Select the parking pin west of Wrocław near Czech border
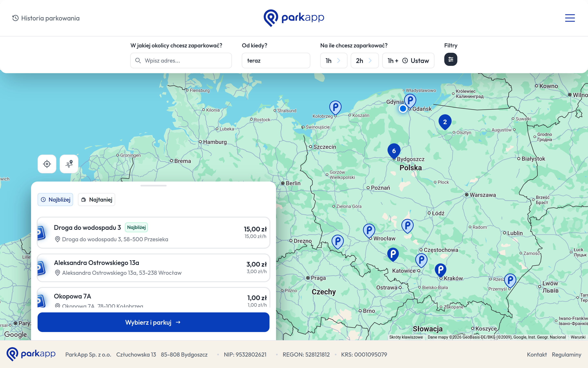The height and width of the screenshot is (368, 588). 337,242
